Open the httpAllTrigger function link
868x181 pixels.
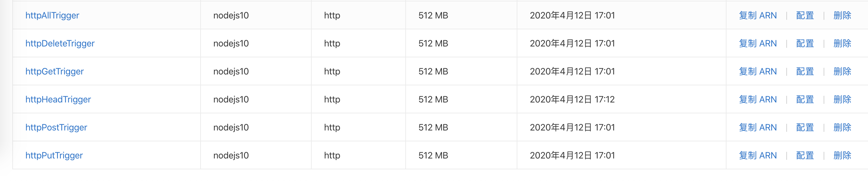(x=52, y=15)
